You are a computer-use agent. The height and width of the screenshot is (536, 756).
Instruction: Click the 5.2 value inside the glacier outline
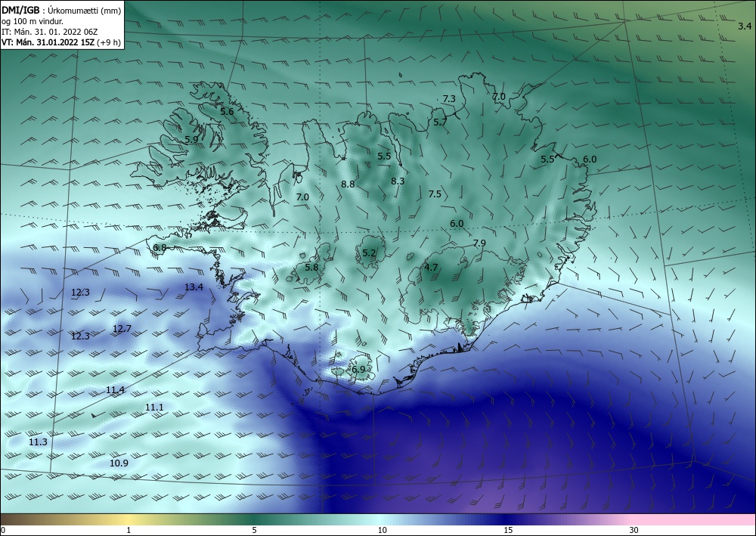369,253
